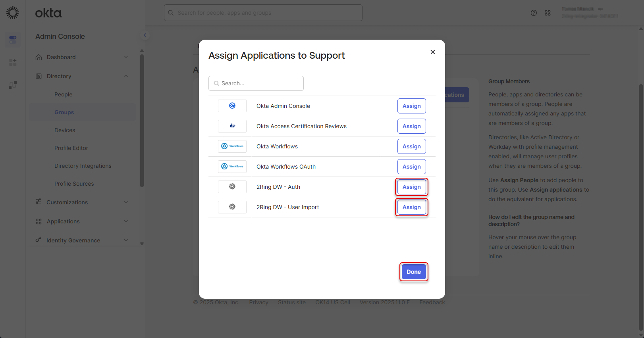The width and height of the screenshot is (644, 338).
Task: Open the apps grid icon in header
Action: (x=548, y=13)
